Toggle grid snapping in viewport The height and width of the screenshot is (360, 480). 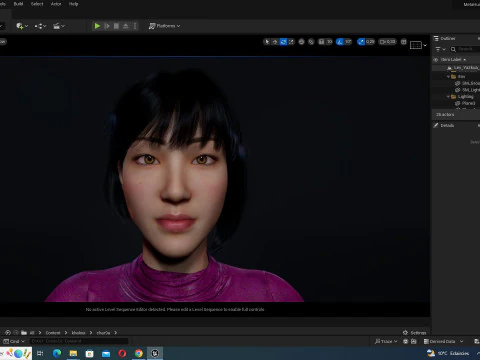click(321, 42)
